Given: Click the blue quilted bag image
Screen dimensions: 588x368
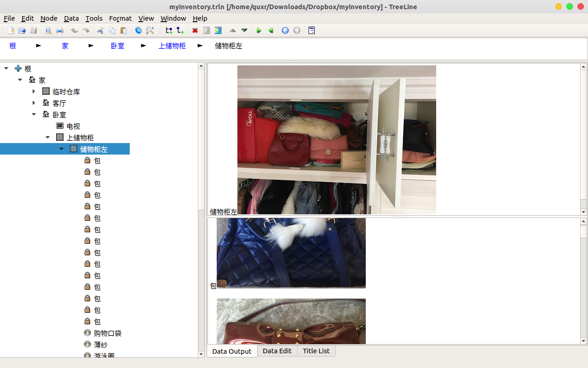Looking at the screenshot, I should [291, 253].
